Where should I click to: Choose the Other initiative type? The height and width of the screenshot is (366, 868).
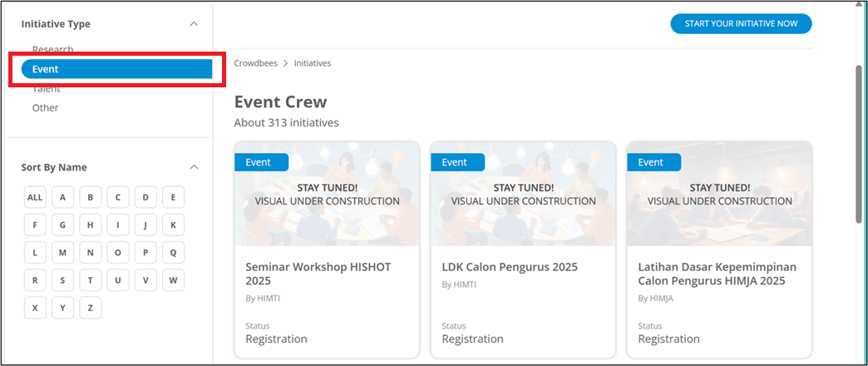[46, 107]
